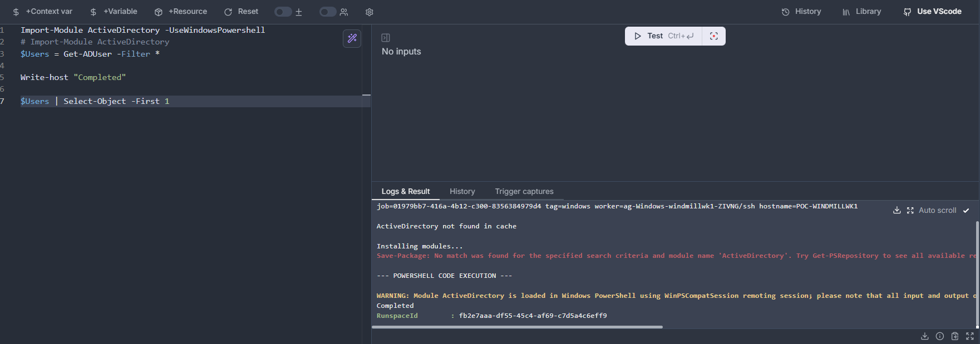
Task: Switch to Logs & Result tab
Action: (406, 191)
